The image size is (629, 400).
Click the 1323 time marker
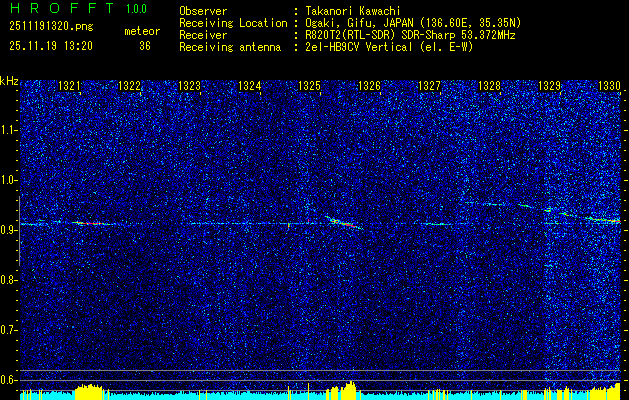tap(189, 85)
